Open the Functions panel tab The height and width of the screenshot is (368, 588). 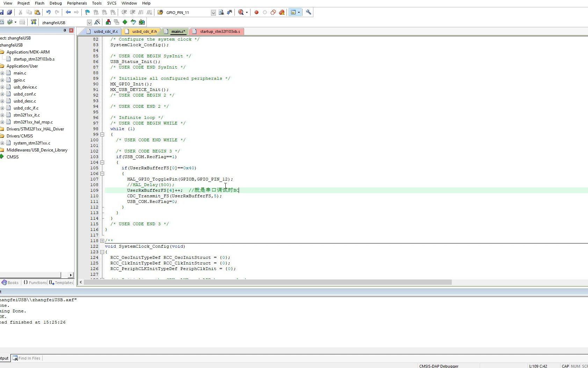[x=35, y=283]
